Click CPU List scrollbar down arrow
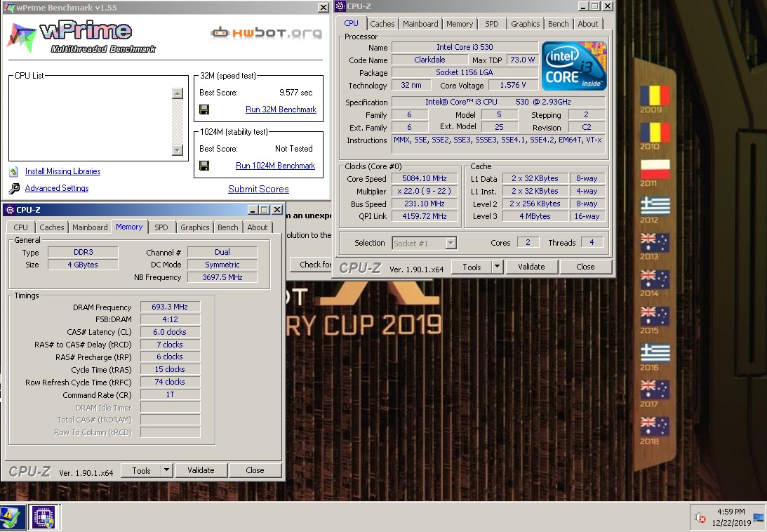The height and width of the screenshot is (532, 767). (178, 149)
